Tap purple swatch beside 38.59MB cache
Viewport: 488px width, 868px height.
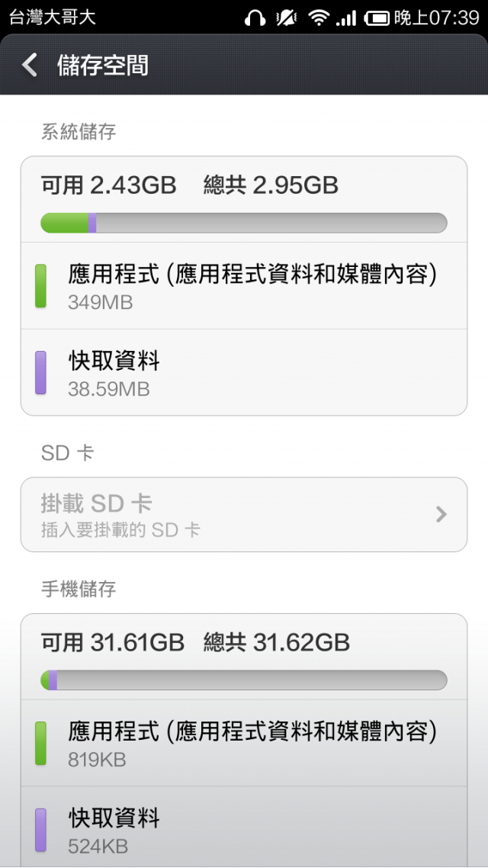[x=40, y=373]
